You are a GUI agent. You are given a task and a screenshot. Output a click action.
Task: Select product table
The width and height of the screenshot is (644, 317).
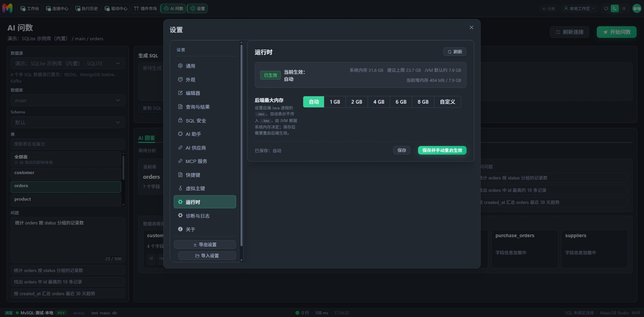click(66, 200)
